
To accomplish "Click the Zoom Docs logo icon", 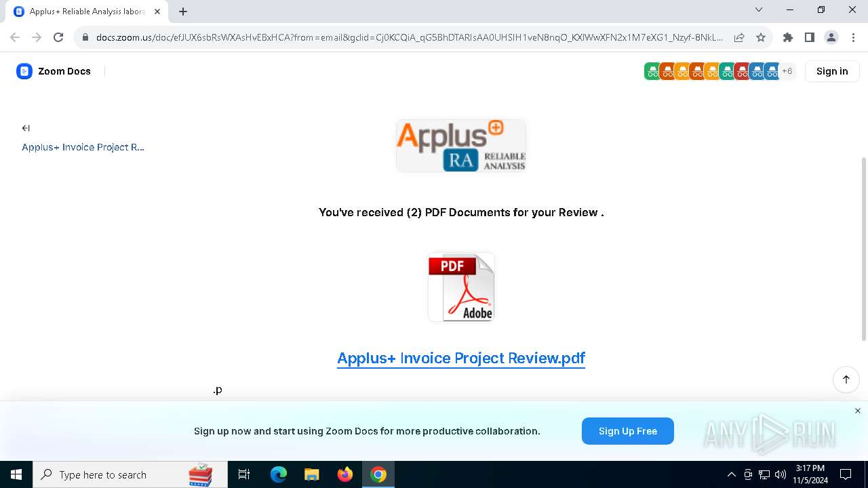I will [24, 71].
